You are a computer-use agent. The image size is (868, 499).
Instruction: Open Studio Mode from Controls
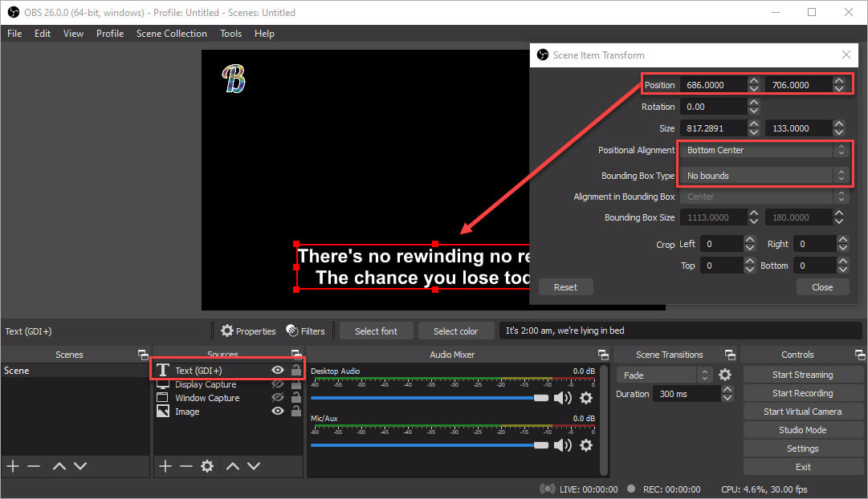[803, 430]
